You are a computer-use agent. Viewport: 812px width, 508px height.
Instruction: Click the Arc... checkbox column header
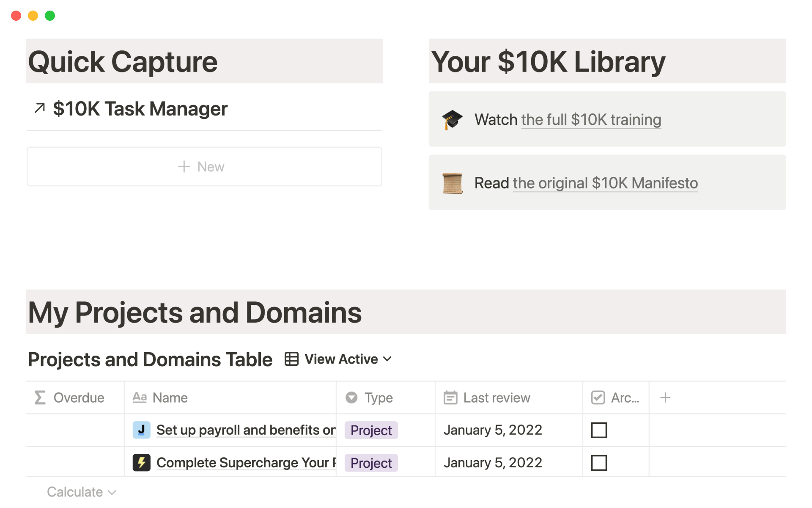[x=615, y=398]
